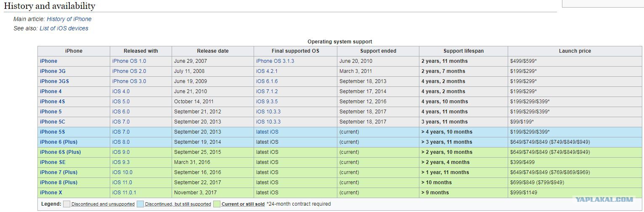The width and height of the screenshot is (644, 212).
Task: Click the Current or still sold legend label
Action: click(243, 204)
